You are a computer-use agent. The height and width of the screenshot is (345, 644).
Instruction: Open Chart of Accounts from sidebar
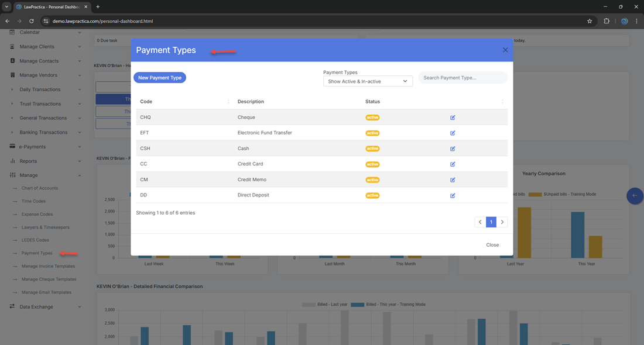pos(39,188)
